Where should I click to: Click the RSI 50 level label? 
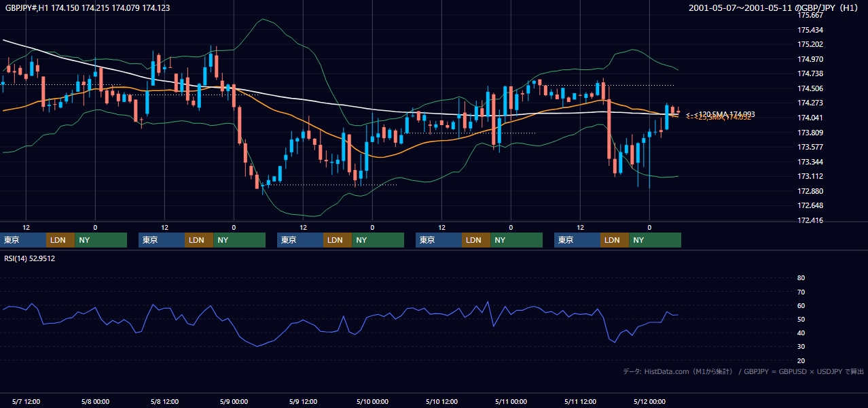pyautogui.click(x=801, y=319)
